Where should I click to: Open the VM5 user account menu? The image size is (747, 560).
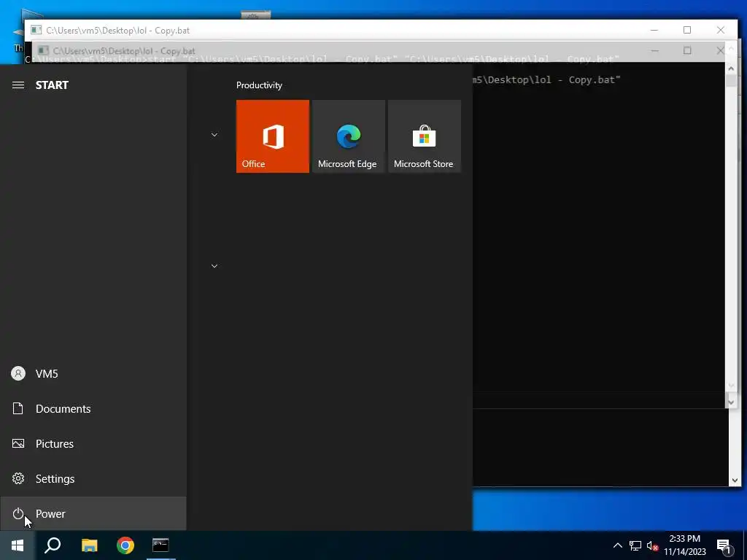click(93, 374)
